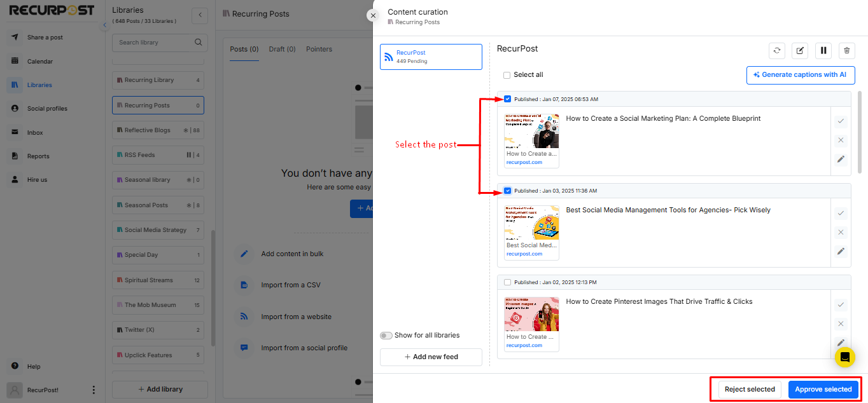The width and height of the screenshot is (868, 403).
Task: Edit the Best Social Media Management Tools post
Action: [x=841, y=251]
